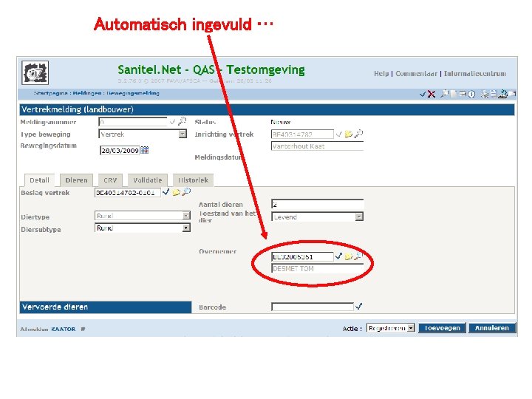This screenshot has height=399, width=532.
Task: Click the Vertrekmelding (landbouwer) title bar
Action: pyautogui.click(x=267, y=109)
